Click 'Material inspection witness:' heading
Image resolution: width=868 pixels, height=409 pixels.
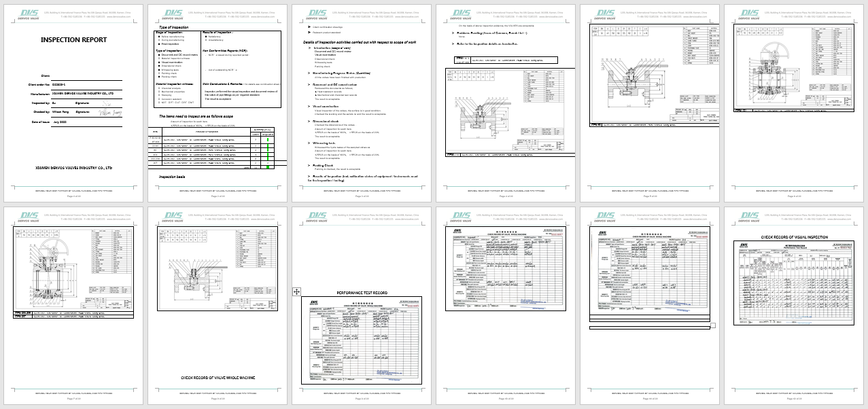pos(175,84)
